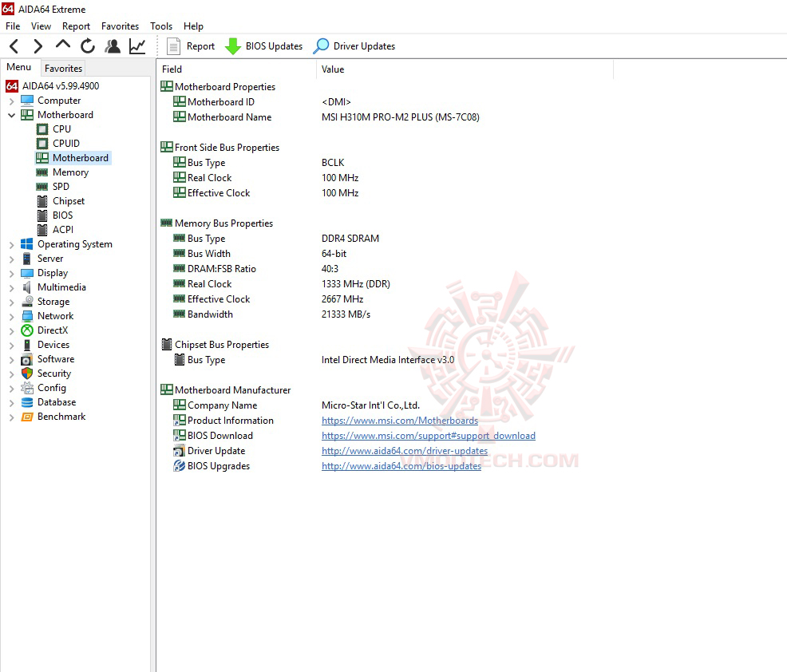
Task: Open the aida64.com bios-updates link
Action: pyautogui.click(x=401, y=466)
